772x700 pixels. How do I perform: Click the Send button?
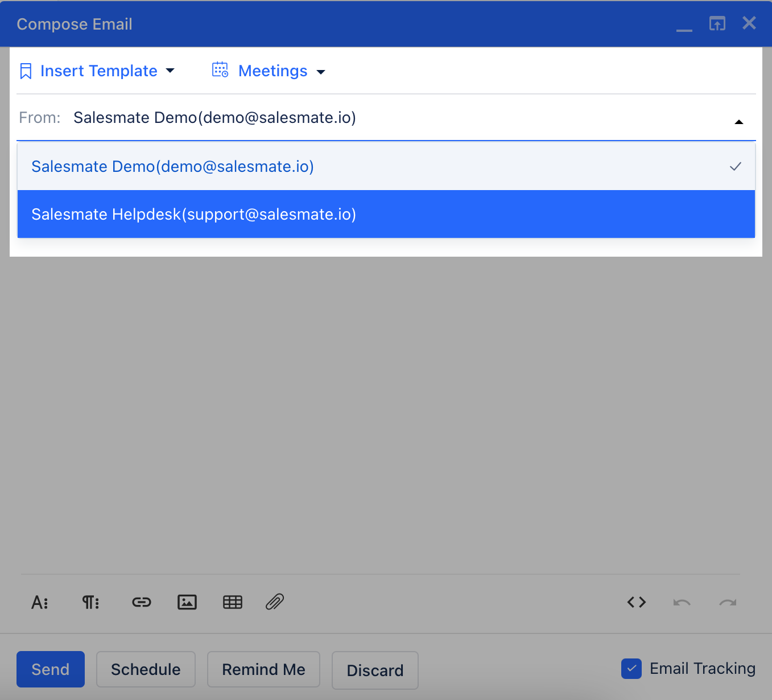[x=51, y=669]
